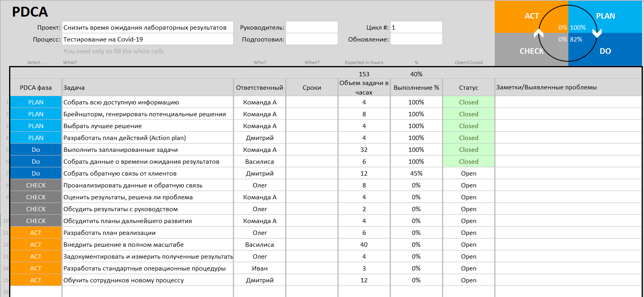Image resolution: width=644 pixels, height=297 pixels.
Task: Click 'Олег' in 'Проанализировать данные' row
Action: (259, 185)
